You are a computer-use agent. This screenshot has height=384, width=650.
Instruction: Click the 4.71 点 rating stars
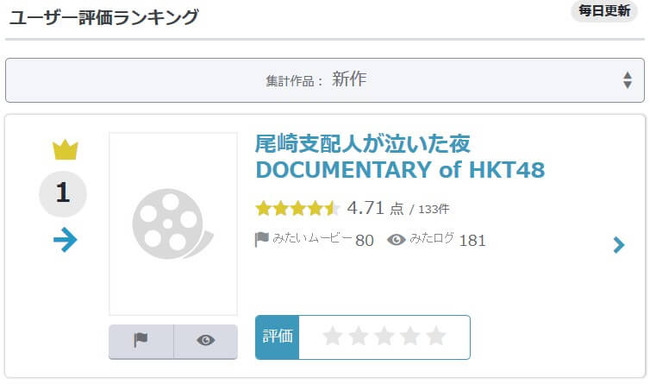pos(298,208)
